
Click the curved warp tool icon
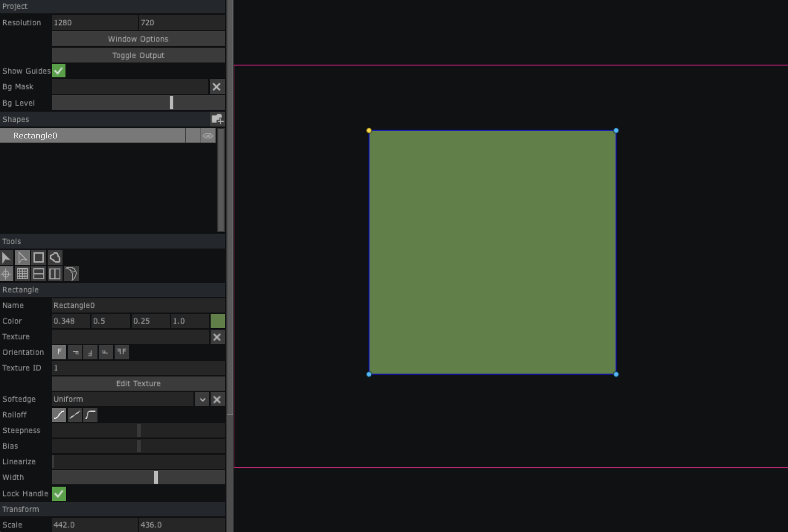(71, 274)
